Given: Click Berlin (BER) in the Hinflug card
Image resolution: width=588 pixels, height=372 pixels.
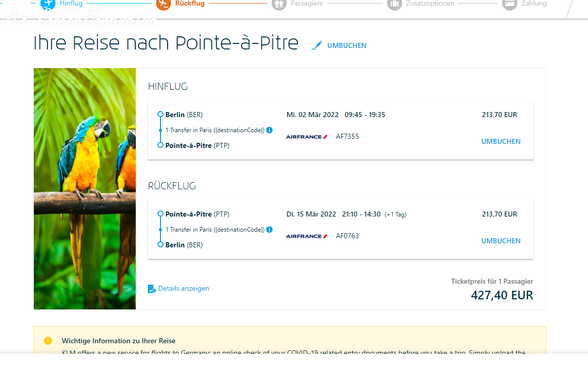Looking at the screenshot, I should (184, 115).
